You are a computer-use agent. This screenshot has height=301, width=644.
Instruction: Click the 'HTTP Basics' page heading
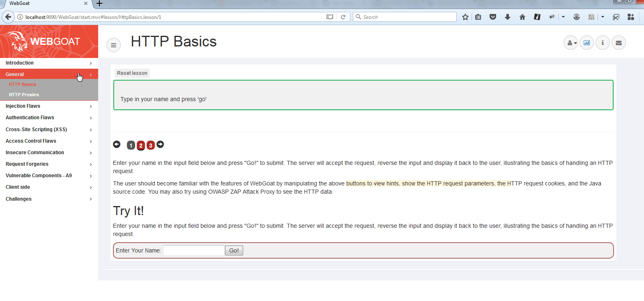(x=174, y=42)
